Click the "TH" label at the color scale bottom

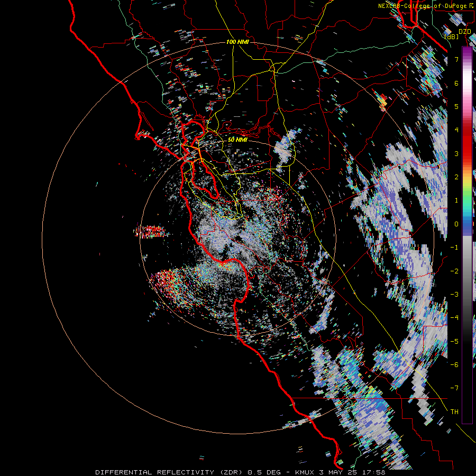pos(454,411)
